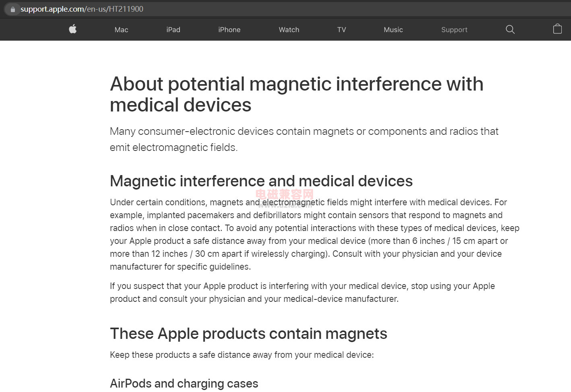Open the iPad menu item
This screenshot has height=392, width=571.
point(173,30)
